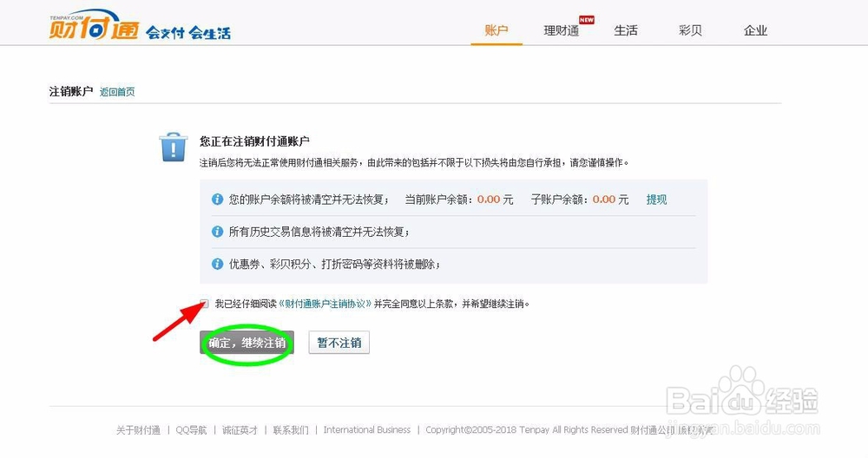Click the 会支付 会生活 slogan

pyautogui.click(x=188, y=33)
